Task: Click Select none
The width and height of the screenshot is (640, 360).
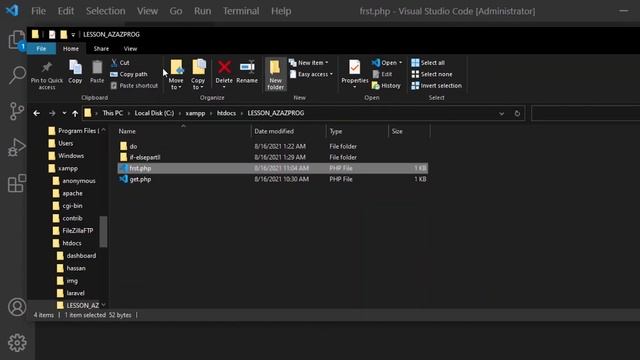Action: click(x=432, y=74)
